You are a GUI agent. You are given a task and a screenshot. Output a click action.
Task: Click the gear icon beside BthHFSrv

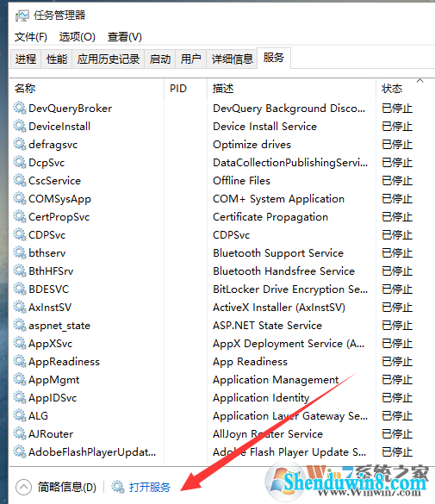tap(20, 271)
